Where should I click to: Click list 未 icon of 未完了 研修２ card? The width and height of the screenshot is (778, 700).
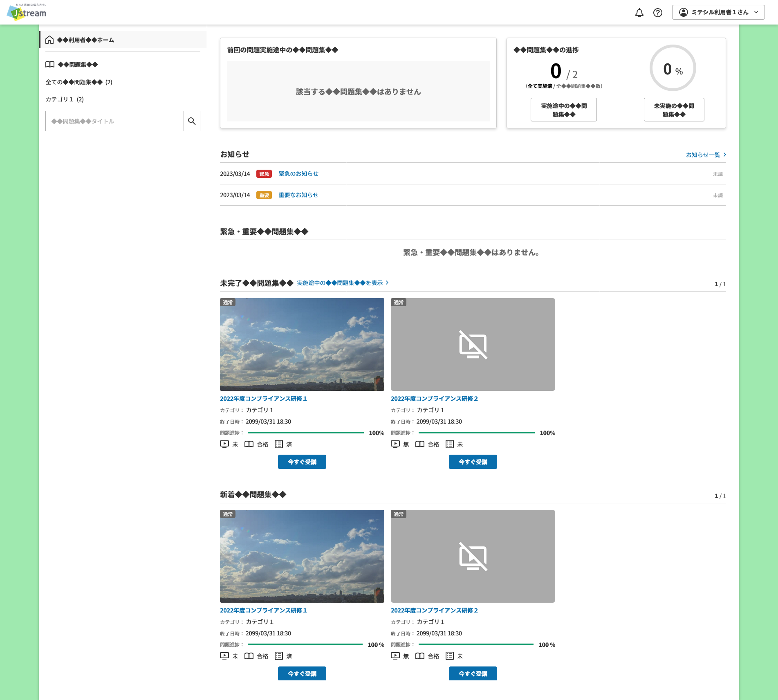[x=450, y=444]
